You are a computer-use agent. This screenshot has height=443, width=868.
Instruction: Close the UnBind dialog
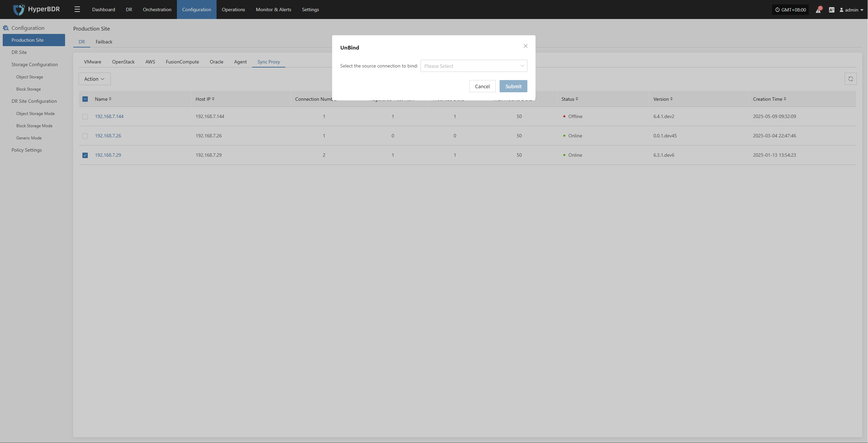click(x=525, y=46)
